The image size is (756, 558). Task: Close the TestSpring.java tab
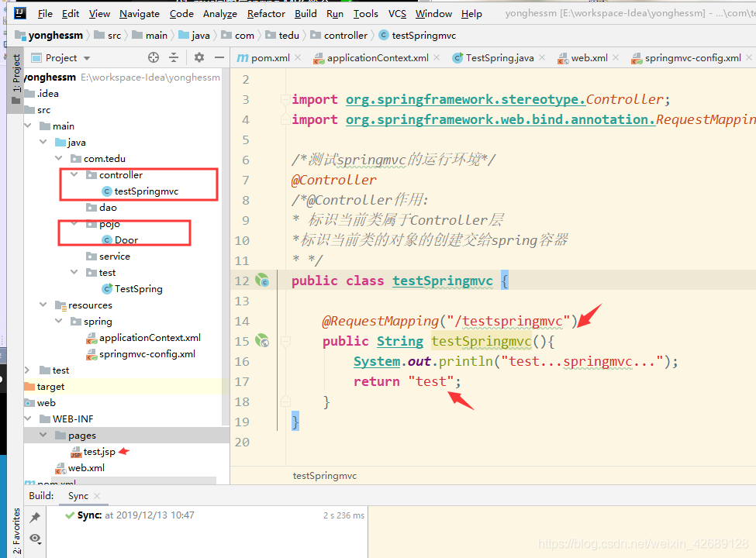click(542, 57)
